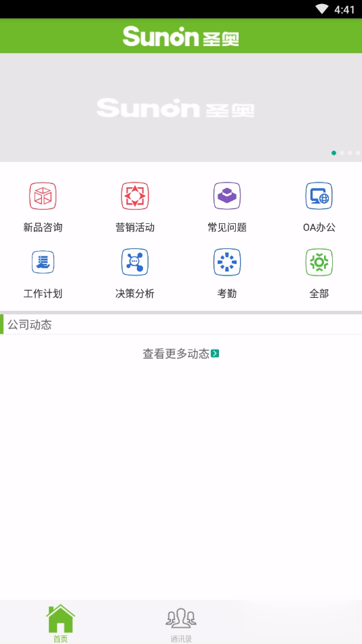Image resolution: width=362 pixels, height=644 pixels.
Task: Tap the Wi-Fi status bar icon
Action: (x=322, y=9)
